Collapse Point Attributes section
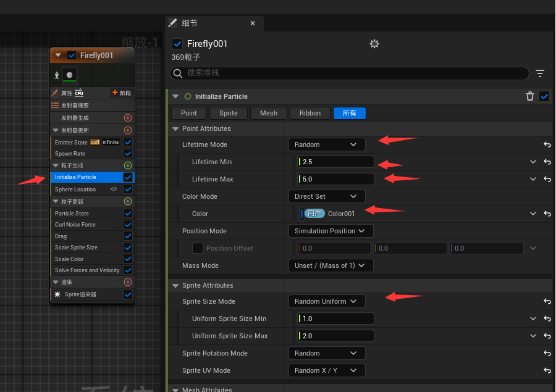 (x=175, y=128)
